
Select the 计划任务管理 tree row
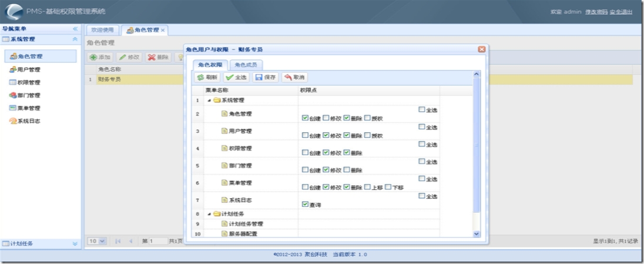point(316,223)
